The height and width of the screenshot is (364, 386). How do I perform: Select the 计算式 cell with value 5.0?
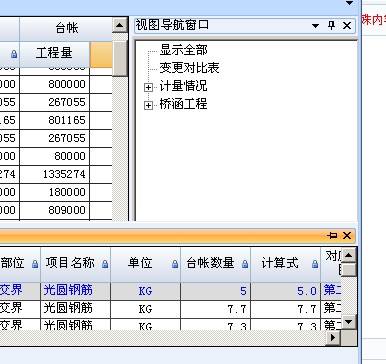(x=286, y=291)
